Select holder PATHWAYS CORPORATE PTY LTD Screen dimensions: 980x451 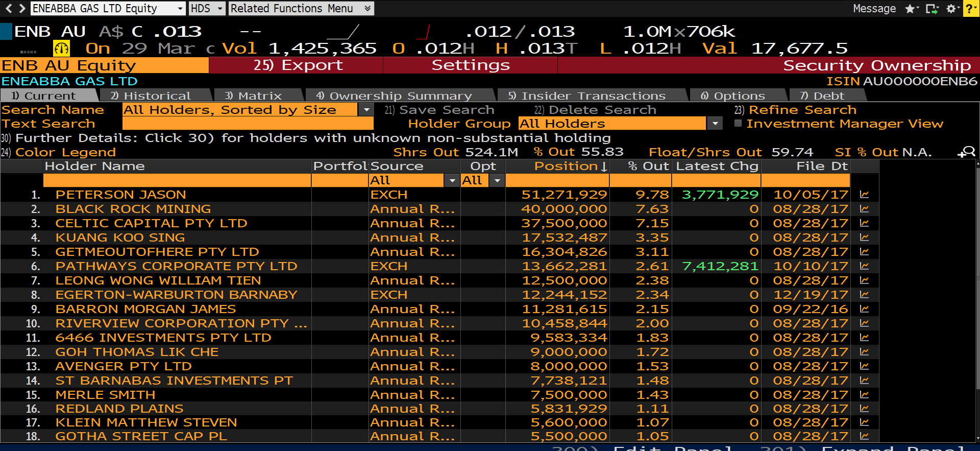pos(176,266)
